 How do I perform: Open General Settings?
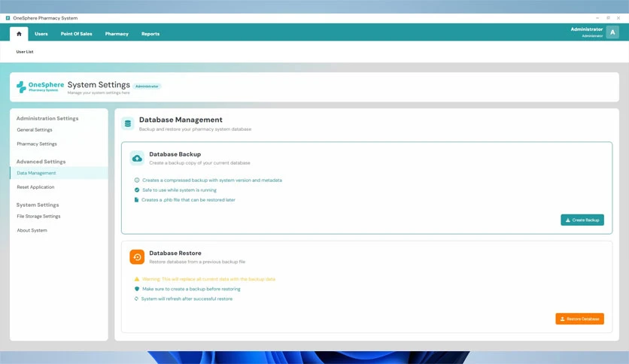tap(35, 130)
